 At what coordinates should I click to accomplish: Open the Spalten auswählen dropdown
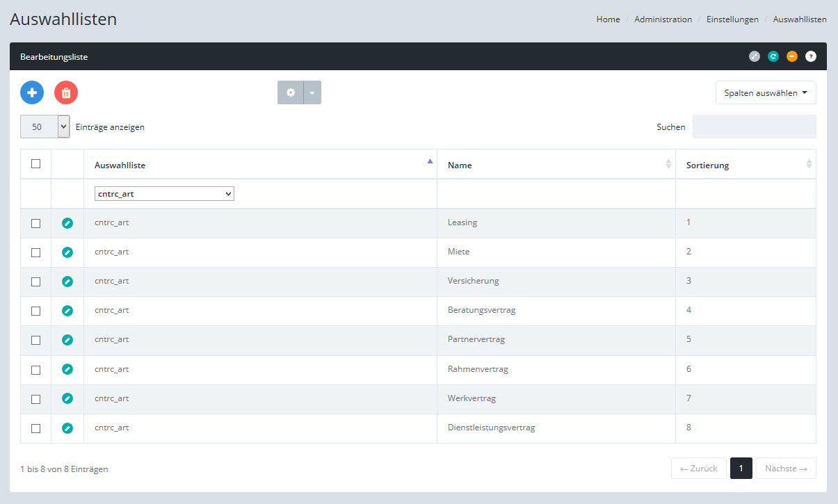click(765, 92)
